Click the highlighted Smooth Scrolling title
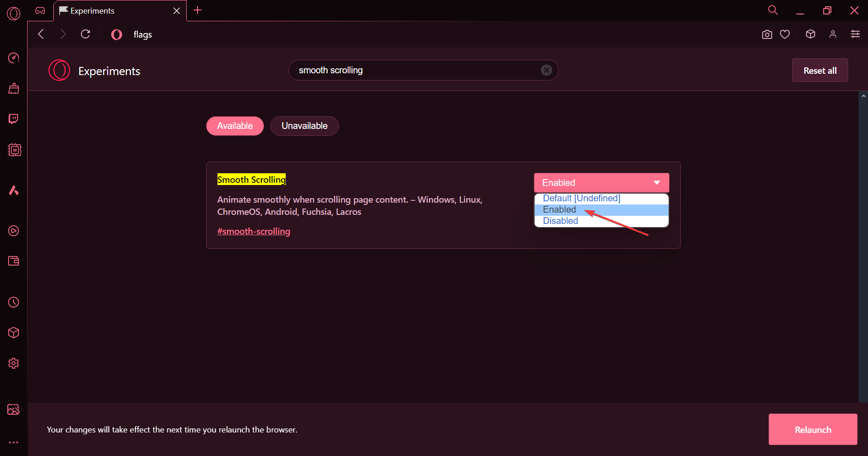868x456 pixels. (251, 180)
